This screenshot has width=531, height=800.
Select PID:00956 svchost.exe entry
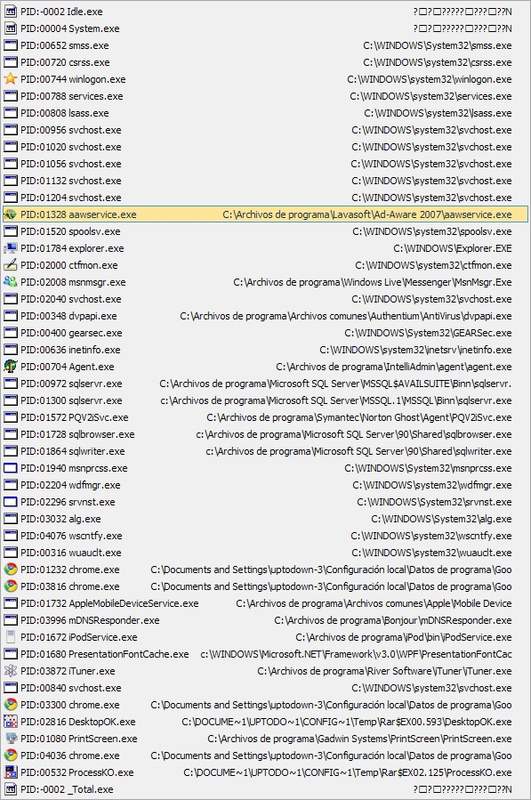(265, 130)
